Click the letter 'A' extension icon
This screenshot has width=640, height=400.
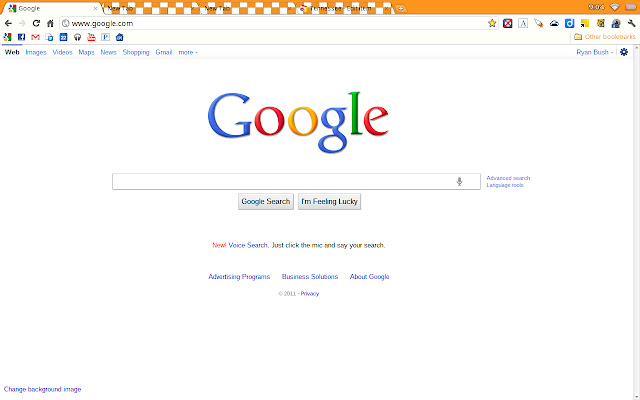pos(523,23)
